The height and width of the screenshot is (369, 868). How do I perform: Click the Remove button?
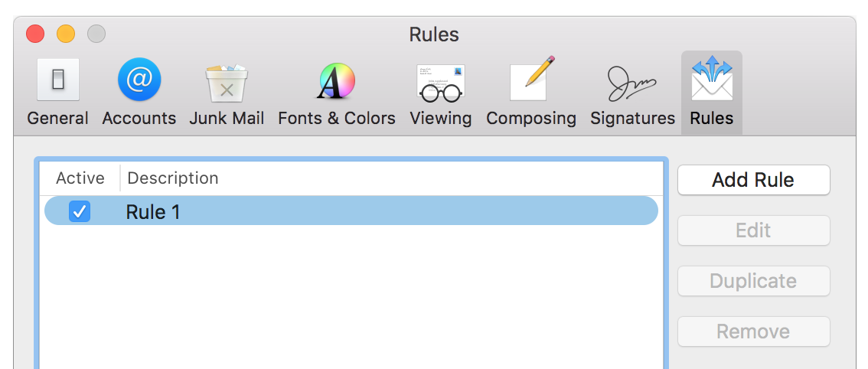click(753, 331)
